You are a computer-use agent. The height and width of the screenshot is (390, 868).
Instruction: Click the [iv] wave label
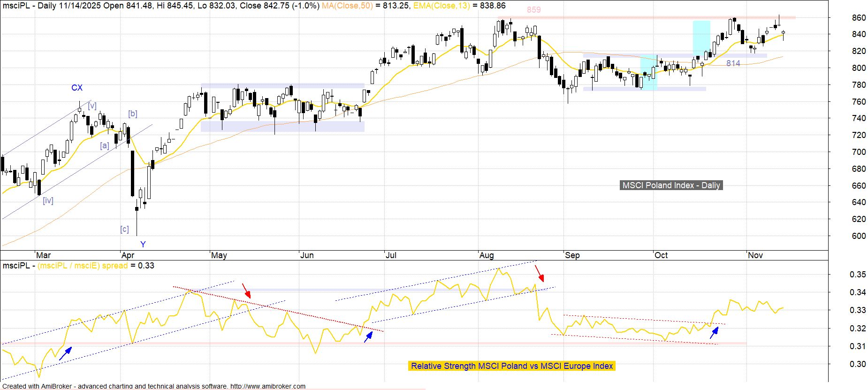tap(48, 201)
